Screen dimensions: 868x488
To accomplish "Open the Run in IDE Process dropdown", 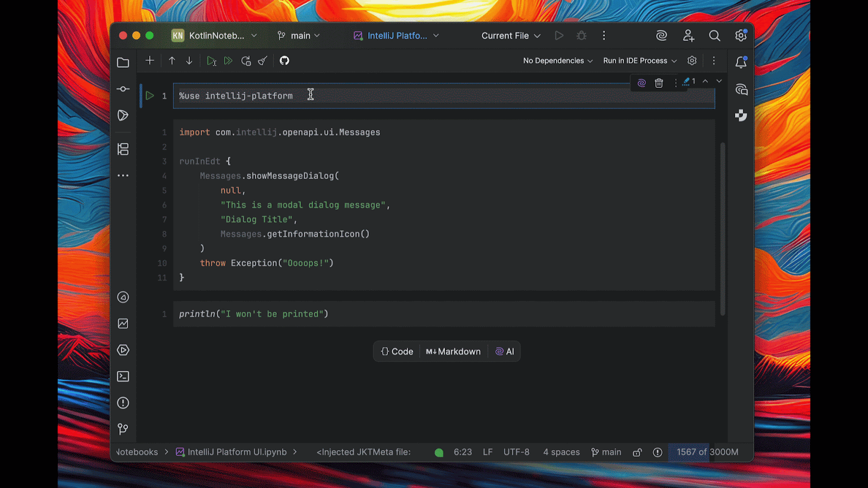I will [x=640, y=61].
